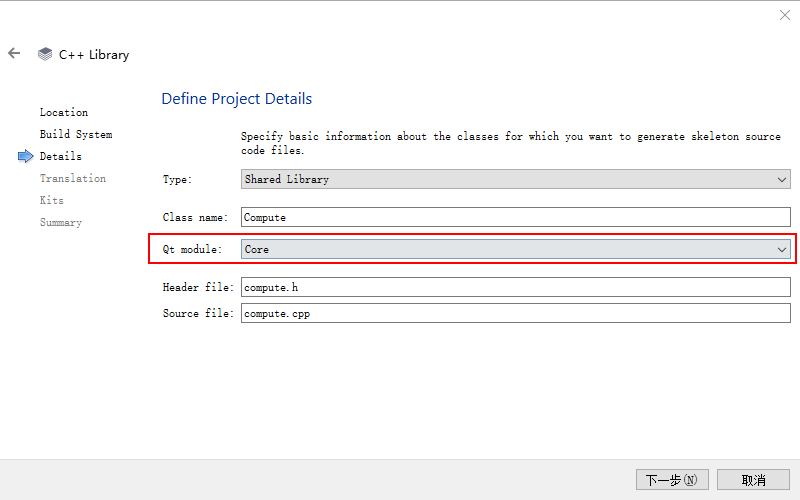Click the Class name input field

coord(515,217)
